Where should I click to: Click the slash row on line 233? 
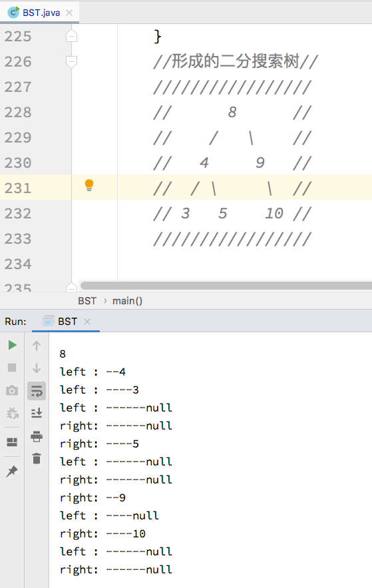pyautogui.click(x=232, y=239)
